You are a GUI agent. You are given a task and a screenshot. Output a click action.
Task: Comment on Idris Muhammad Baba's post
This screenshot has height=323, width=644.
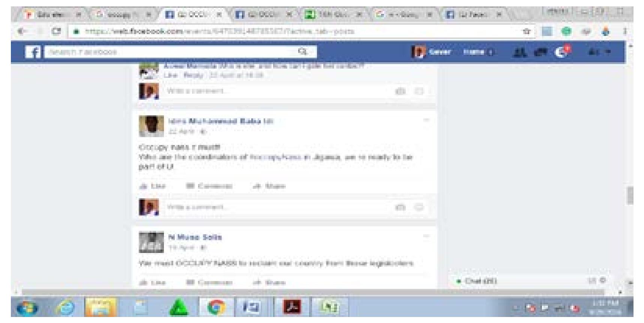209,186
